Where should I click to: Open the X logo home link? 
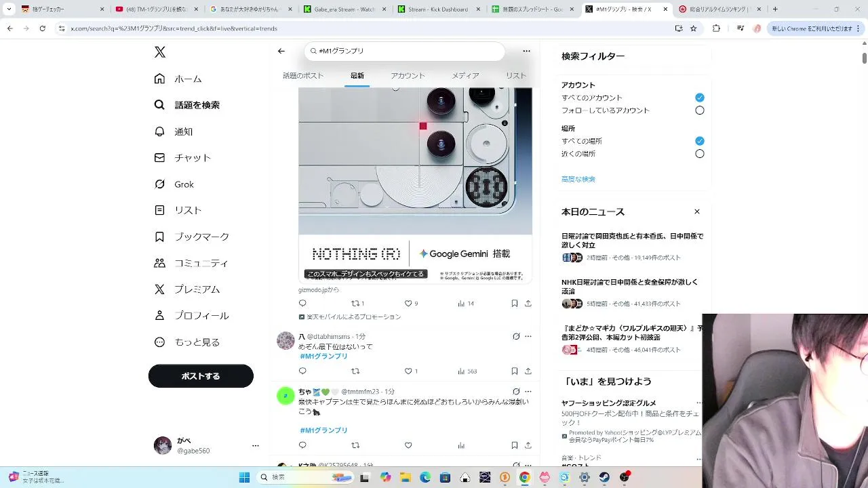pyautogui.click(x=160, y=52)
